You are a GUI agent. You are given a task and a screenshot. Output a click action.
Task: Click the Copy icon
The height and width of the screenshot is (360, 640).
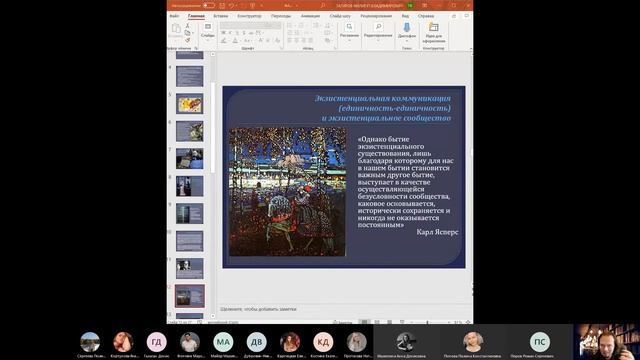click(x=187, y=33)
